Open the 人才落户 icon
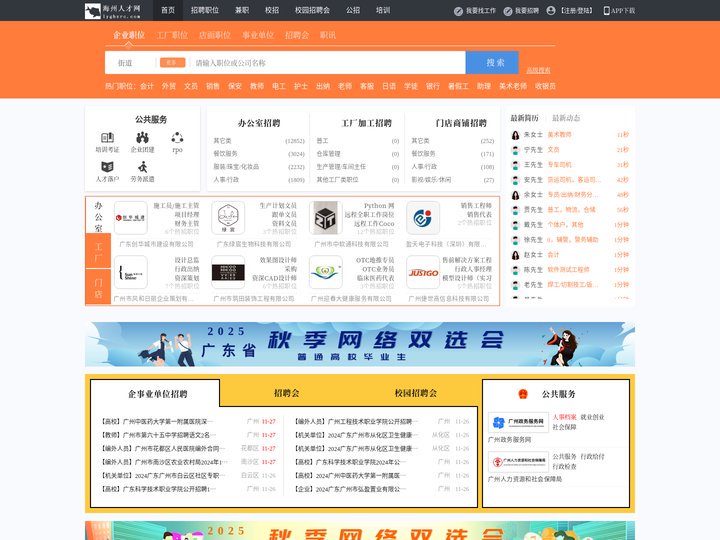 [x=107, y=167]
